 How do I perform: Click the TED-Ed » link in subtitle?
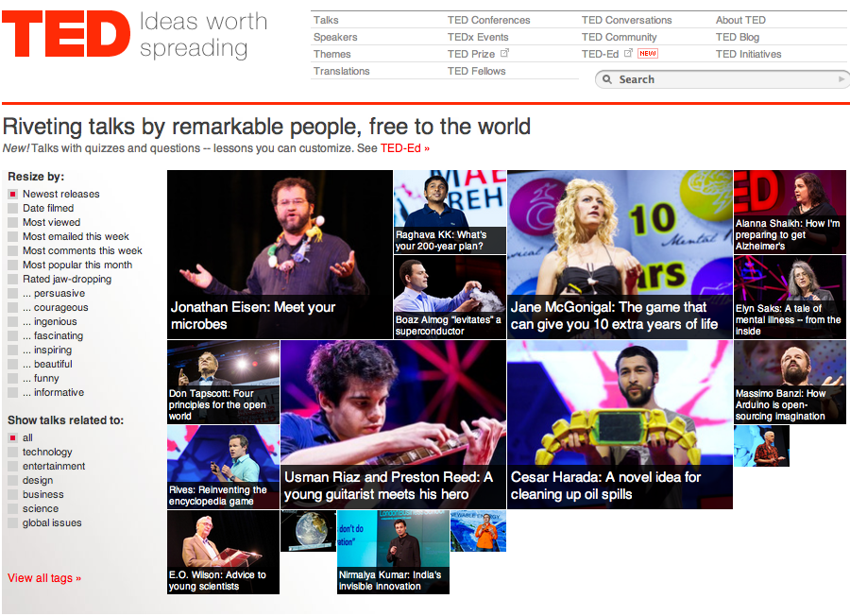point(404,148)
